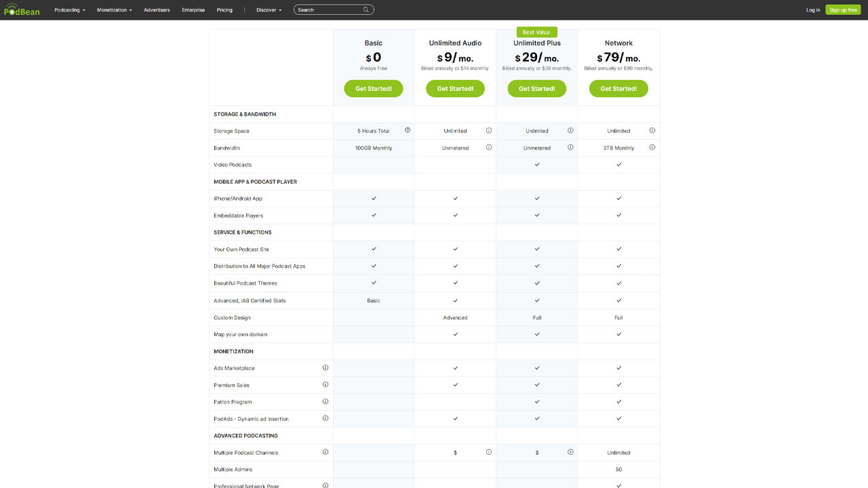
Task: Click the Best Value badge
Action: coord(536,33)
